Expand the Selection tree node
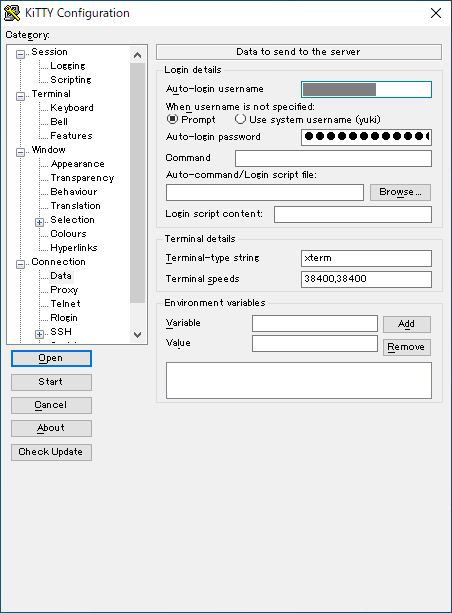The width and height of the screenshot is (452, 613). (x=39, y=222)
